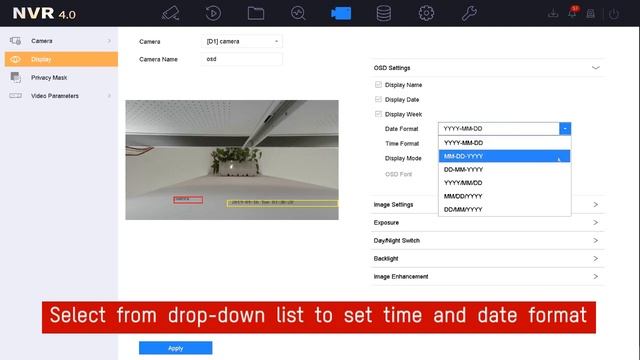Click the download icon in top bar
Screen dimensions: 640x360
pyautogui.click(x=553, y=14)
